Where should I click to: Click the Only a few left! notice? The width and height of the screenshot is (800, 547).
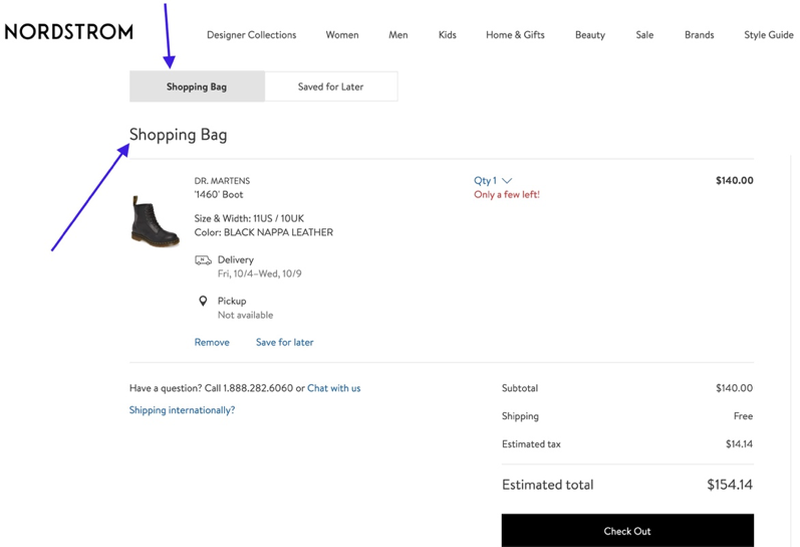pos(507,194)
